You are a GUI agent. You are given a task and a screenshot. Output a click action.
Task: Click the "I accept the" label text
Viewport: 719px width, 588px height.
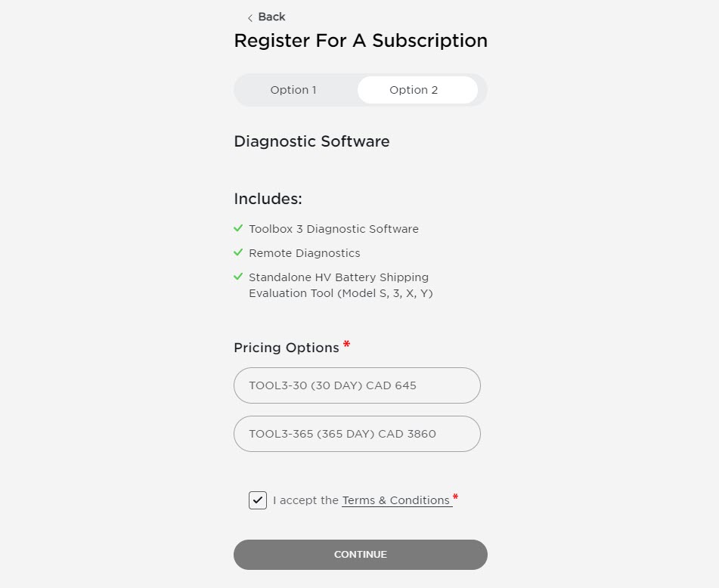click(305, 500)
